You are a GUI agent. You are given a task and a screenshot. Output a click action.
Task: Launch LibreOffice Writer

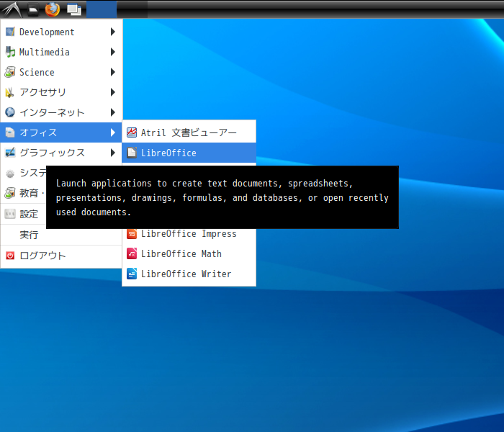189,274
